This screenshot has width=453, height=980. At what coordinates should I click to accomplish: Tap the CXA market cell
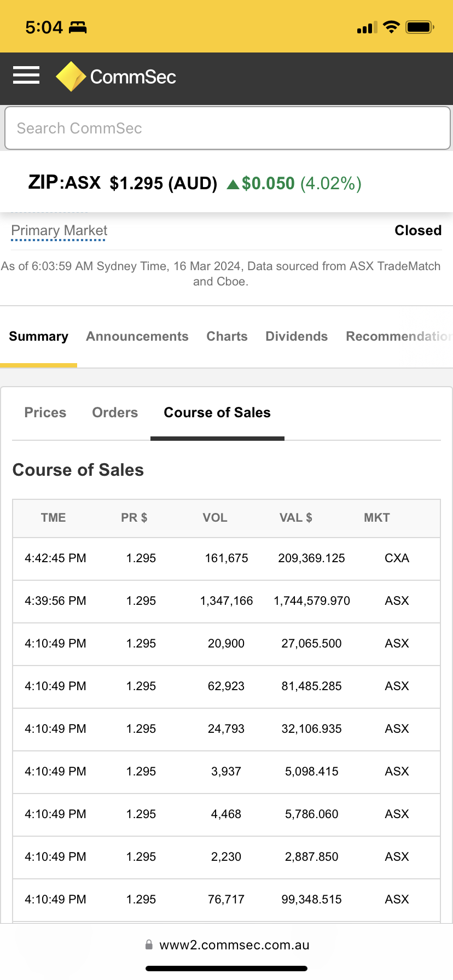pos(397,558)
